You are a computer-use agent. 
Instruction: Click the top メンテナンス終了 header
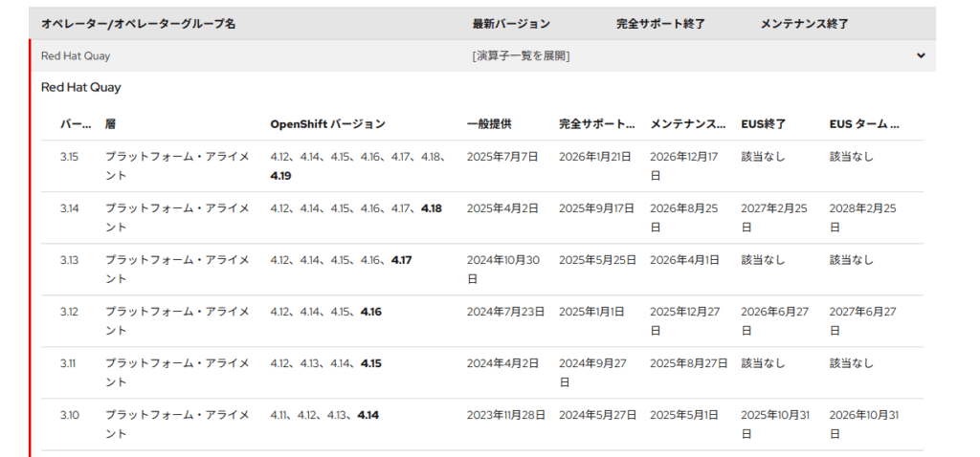pyautogui.click(x=804, y=23)
